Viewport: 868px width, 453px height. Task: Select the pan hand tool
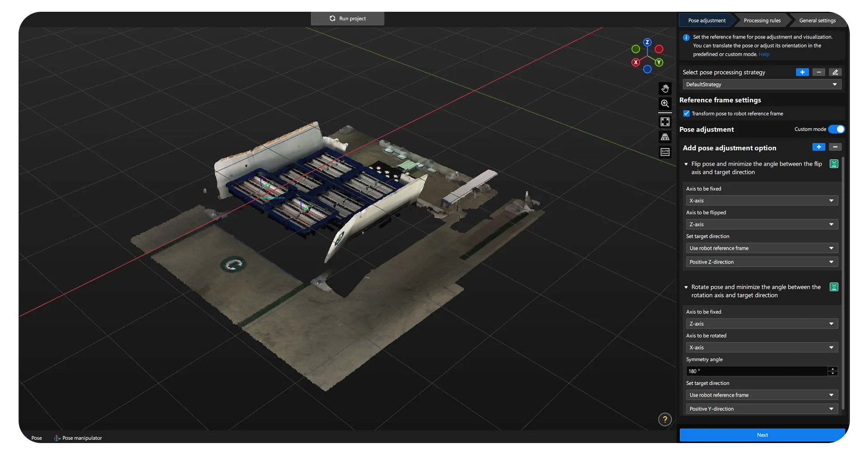coord(665,88)
